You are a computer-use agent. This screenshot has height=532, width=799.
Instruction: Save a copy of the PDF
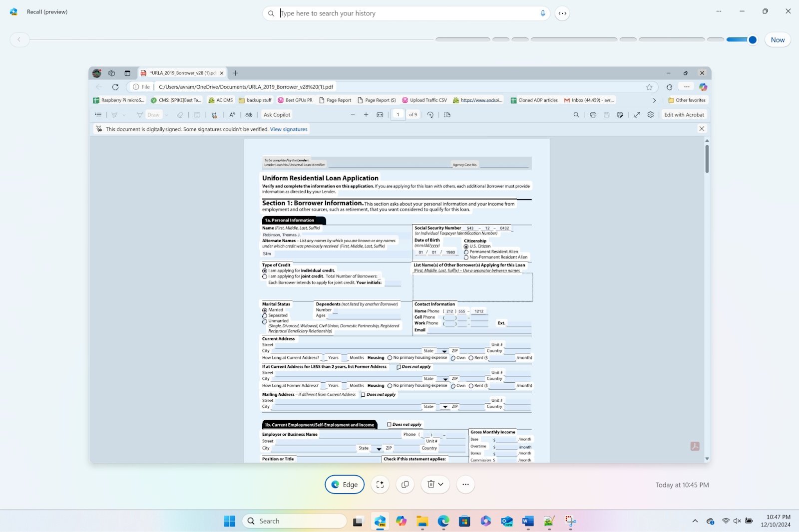[x=620, y=115]
